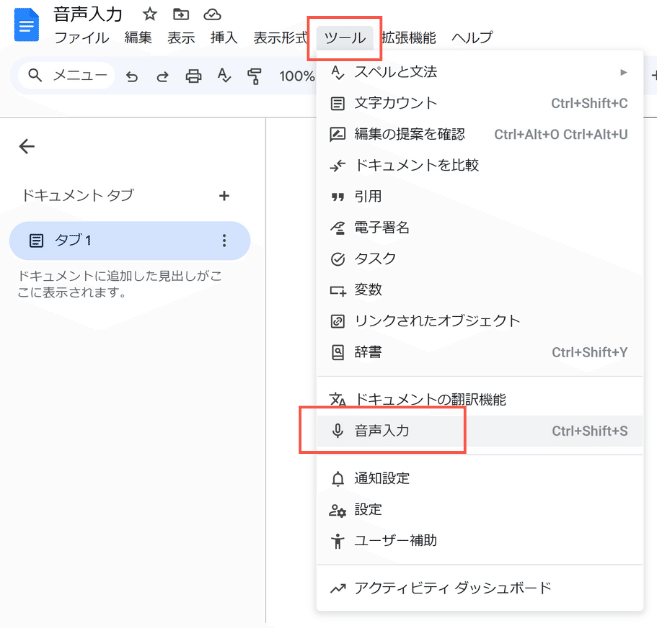Open 辞書 from the menu
The height and width of the screenshot is (628, 664).
[479, 352]
